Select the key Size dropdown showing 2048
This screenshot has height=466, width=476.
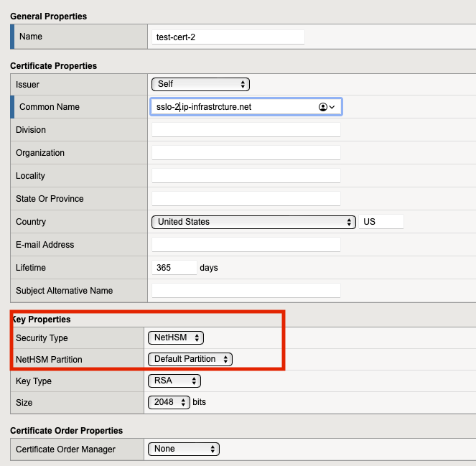coord(169,402)
